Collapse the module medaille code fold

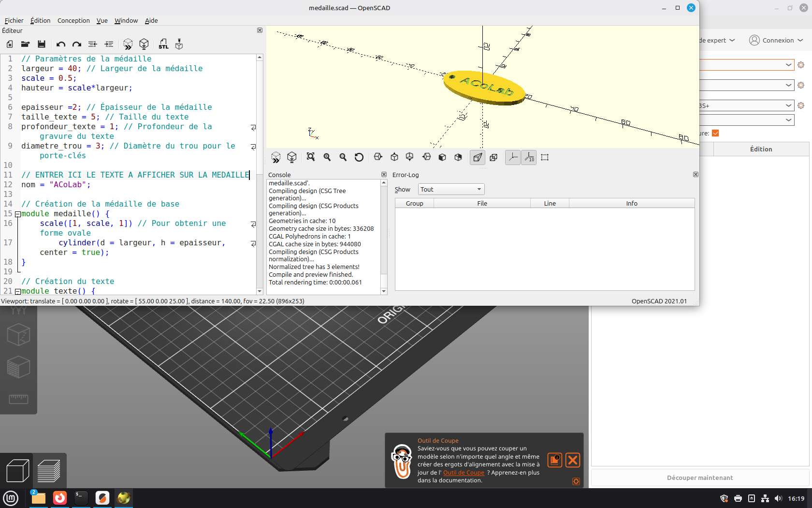[17, 214]
